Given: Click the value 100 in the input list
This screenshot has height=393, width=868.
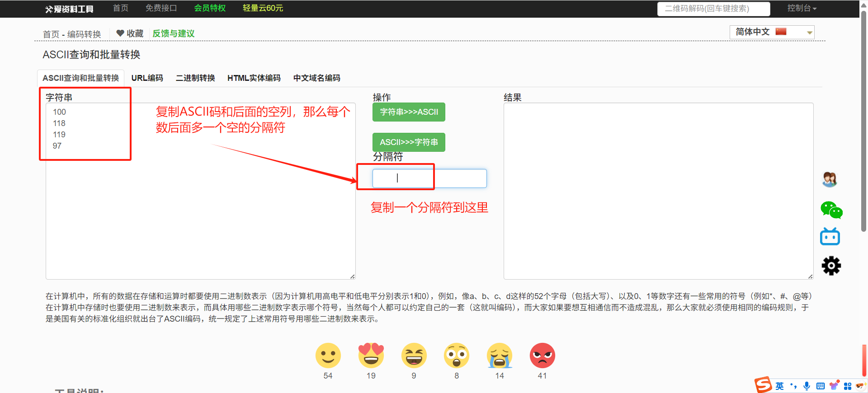Looking at the screenshot, I should pos(59,112).
